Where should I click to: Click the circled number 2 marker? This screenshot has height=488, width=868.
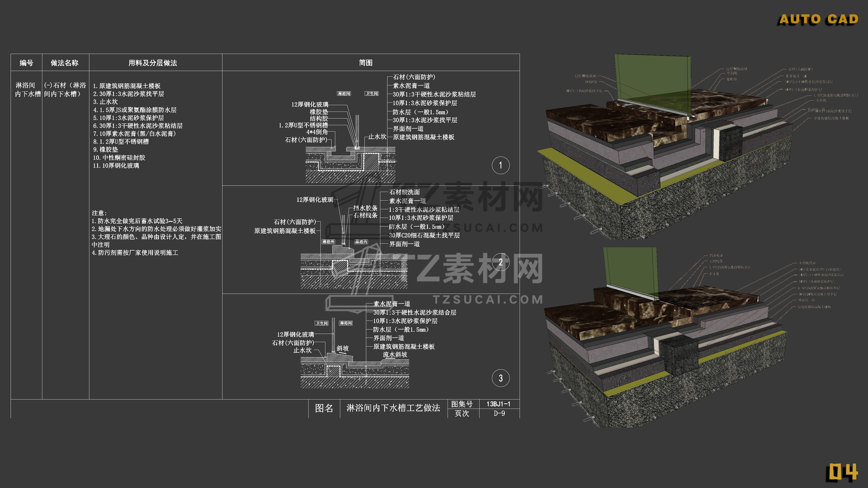coord(500,262)
